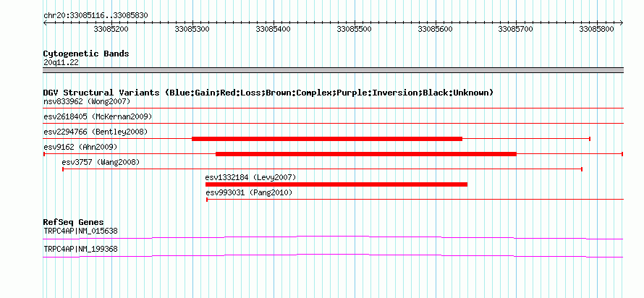This screenshot has width=644, height=298.
Task: Click the chr20:33085116..33085830 region label
Action: point(96,16)
